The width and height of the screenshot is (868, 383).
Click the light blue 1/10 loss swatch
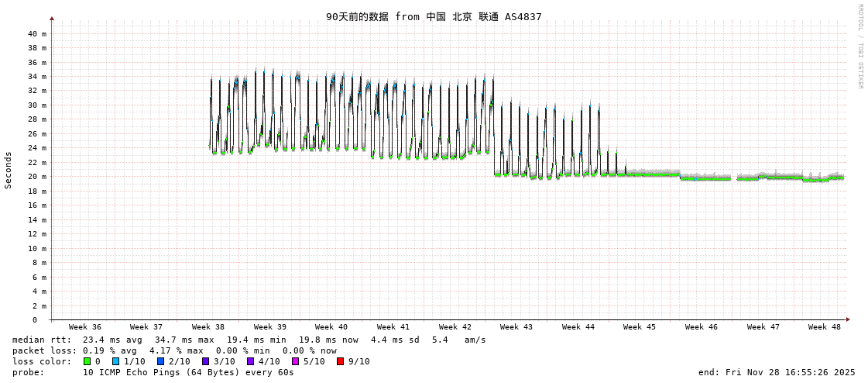coord(116,361)
